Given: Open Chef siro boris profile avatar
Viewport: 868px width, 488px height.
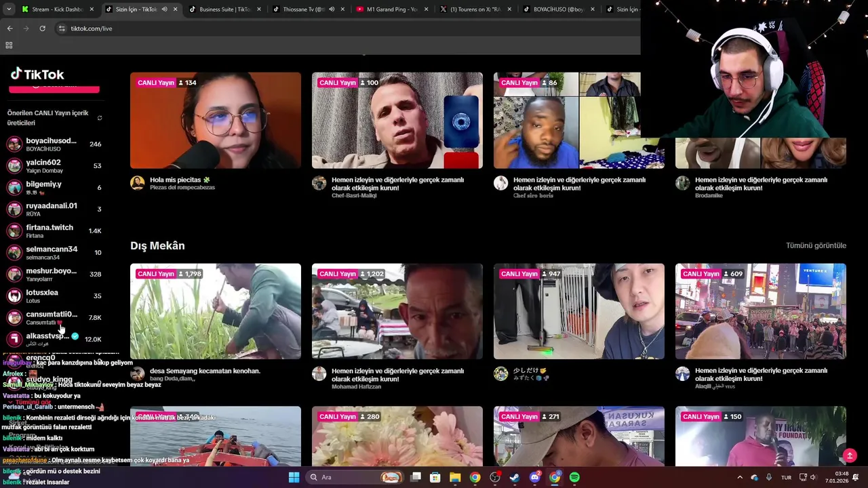Looking at the screenshot, I should [x=501, y=184].
